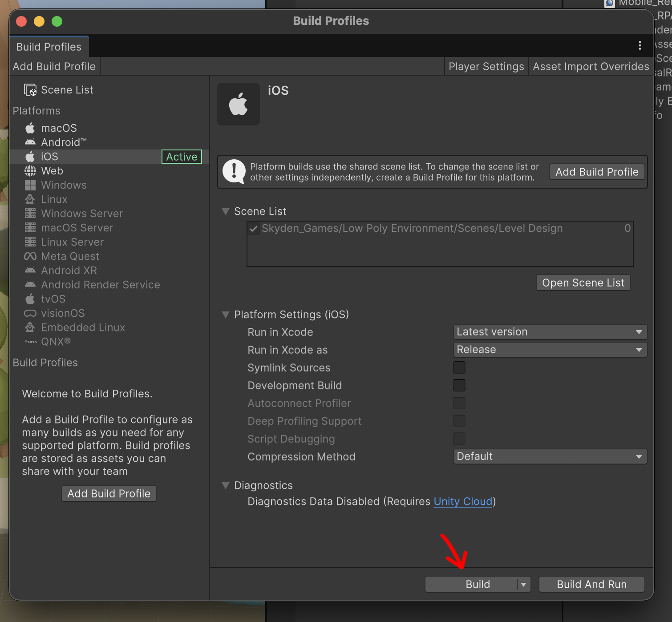Select the Android platform row
Screen dimensions: 672x622
(x=109, y=142)
